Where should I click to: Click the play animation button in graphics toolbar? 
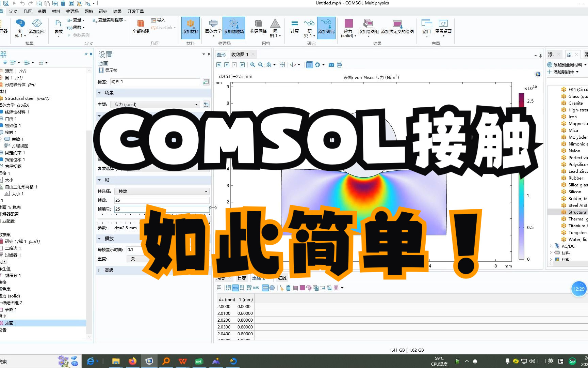tap(227, 65)
